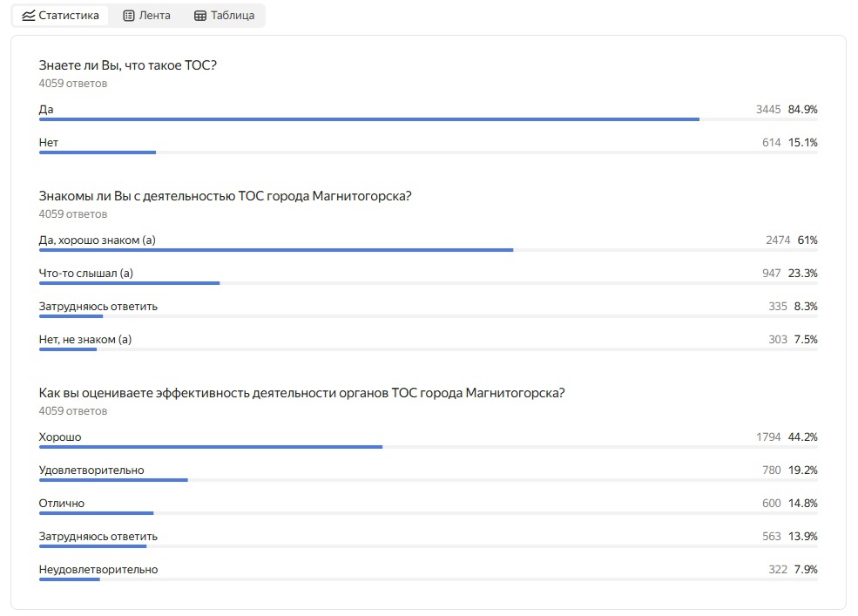Click the 'Нет' answer progress bar
The width and height of the screenshot is (858, 616).
[98, 152]
